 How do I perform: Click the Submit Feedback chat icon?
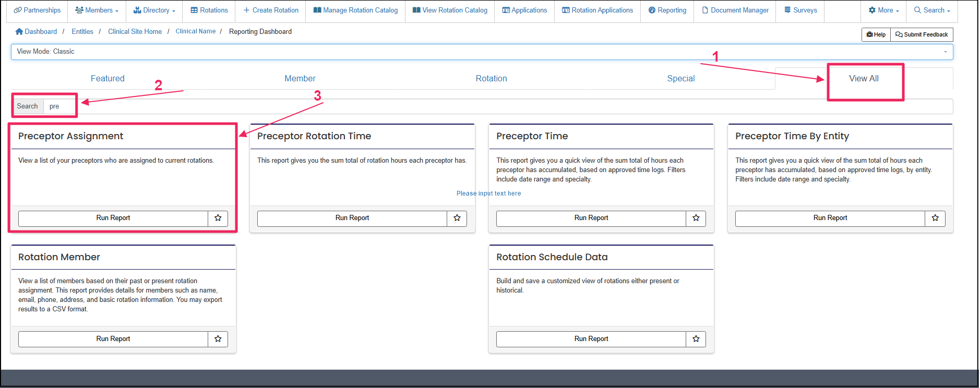pyautogui.click(x=899, y=34)
